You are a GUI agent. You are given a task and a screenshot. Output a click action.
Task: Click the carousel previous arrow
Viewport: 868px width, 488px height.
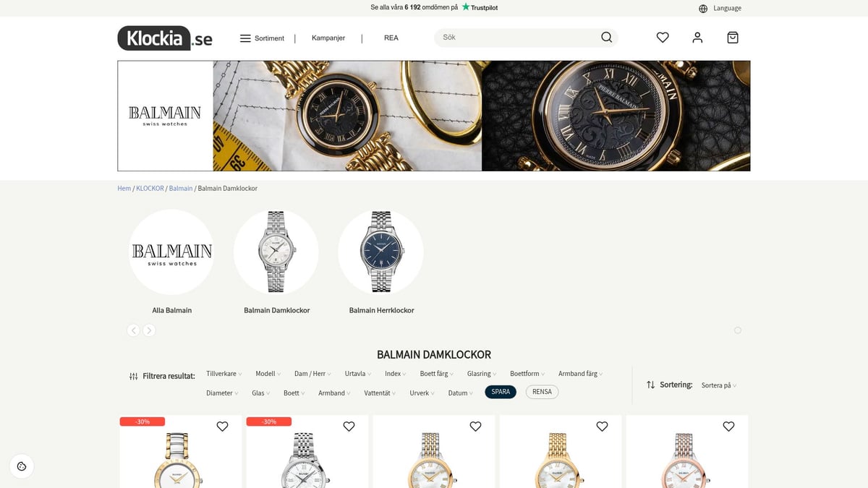pos(133,330)
